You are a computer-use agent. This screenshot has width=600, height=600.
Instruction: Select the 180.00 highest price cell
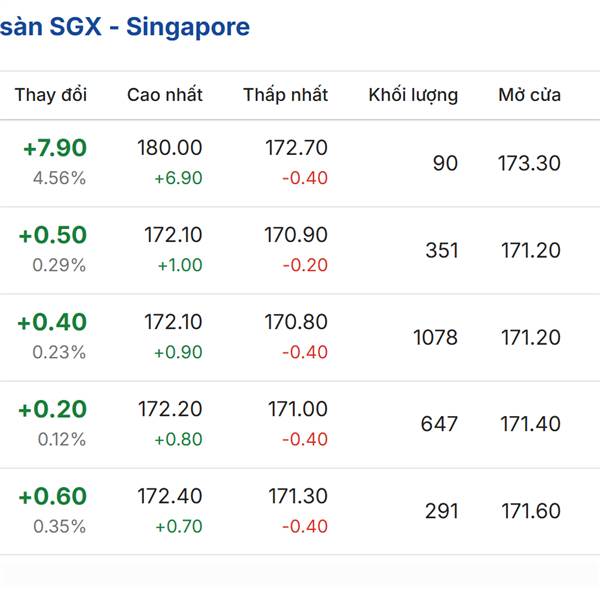click(169, 148)
